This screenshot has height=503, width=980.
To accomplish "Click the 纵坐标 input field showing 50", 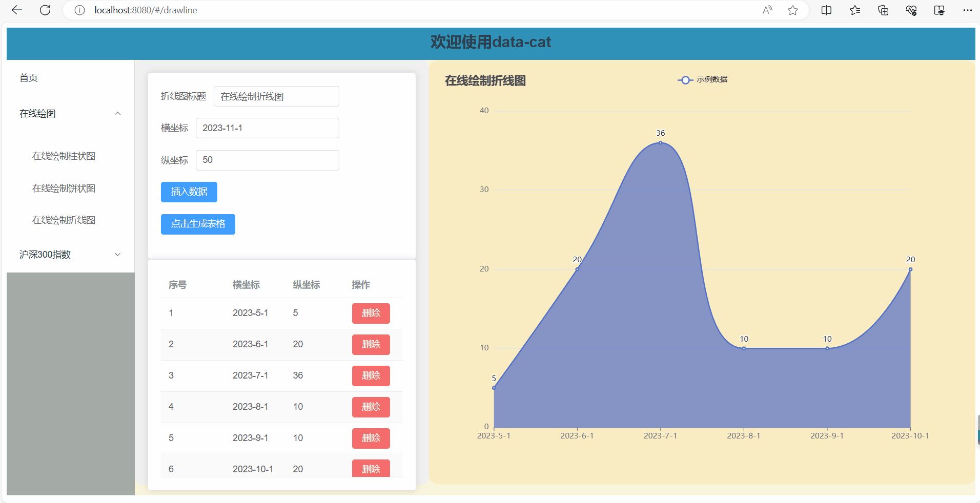I will pos(267,160).
